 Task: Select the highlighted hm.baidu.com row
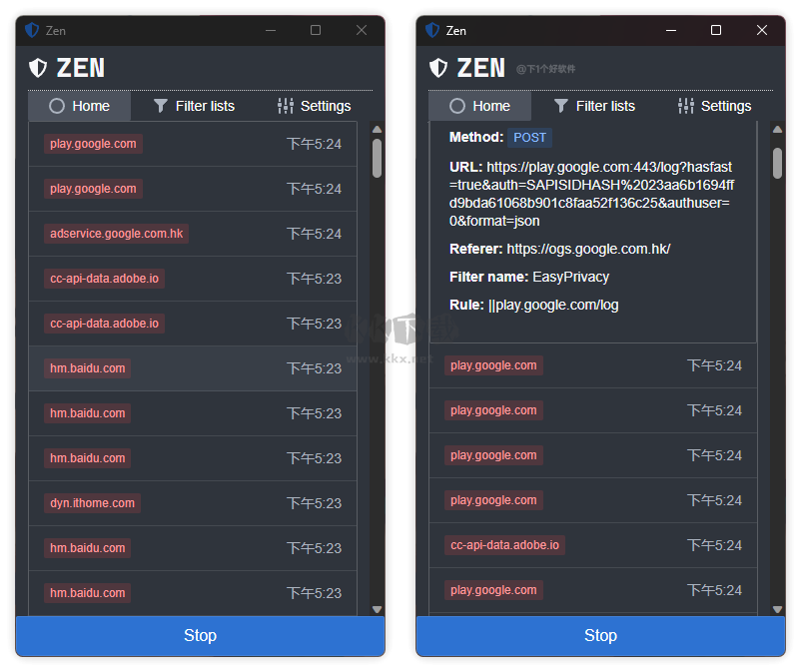coord(193,368)
